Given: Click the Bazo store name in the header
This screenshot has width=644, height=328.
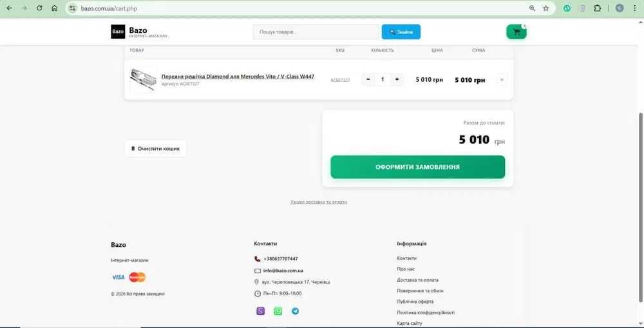Looking at the screenshot, I should pyautogui.click(x=138, y=30).
